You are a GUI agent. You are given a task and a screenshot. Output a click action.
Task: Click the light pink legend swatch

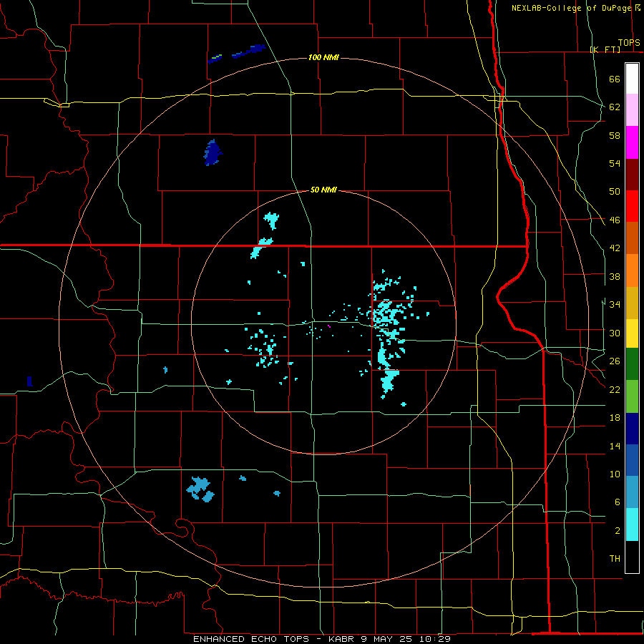tap(632, 110)
